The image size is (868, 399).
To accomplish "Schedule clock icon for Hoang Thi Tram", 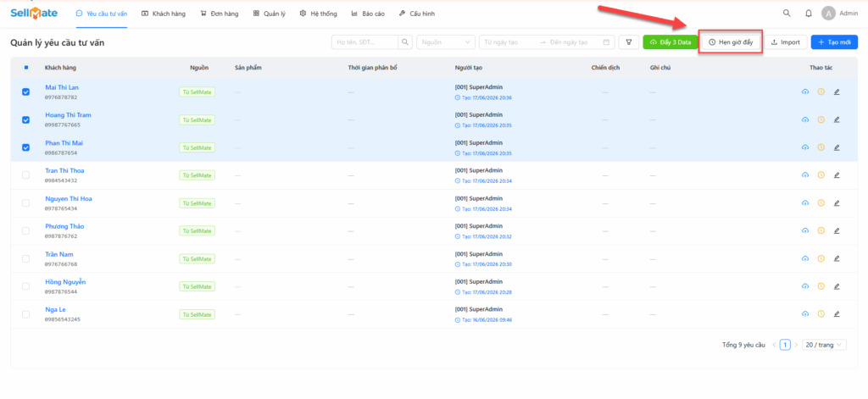I will tap(821, 119).
